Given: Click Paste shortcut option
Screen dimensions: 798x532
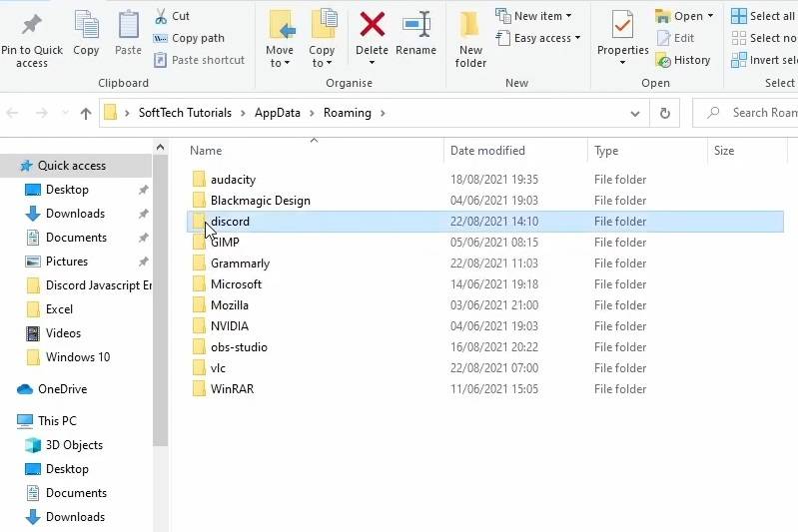Looking at the screenshot, I should pyautogui.click(x=199, y=60).
